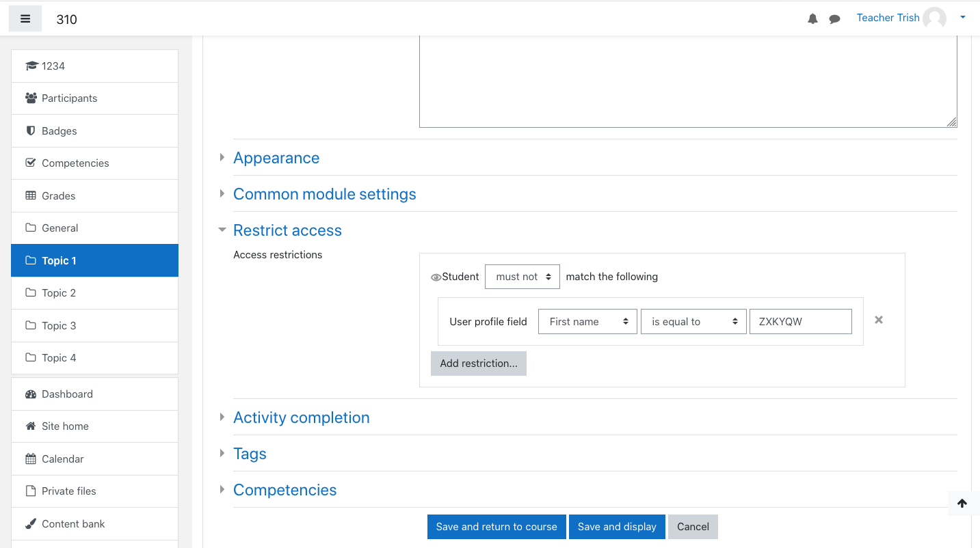Click the Private files document icon

tap(31, 491)
